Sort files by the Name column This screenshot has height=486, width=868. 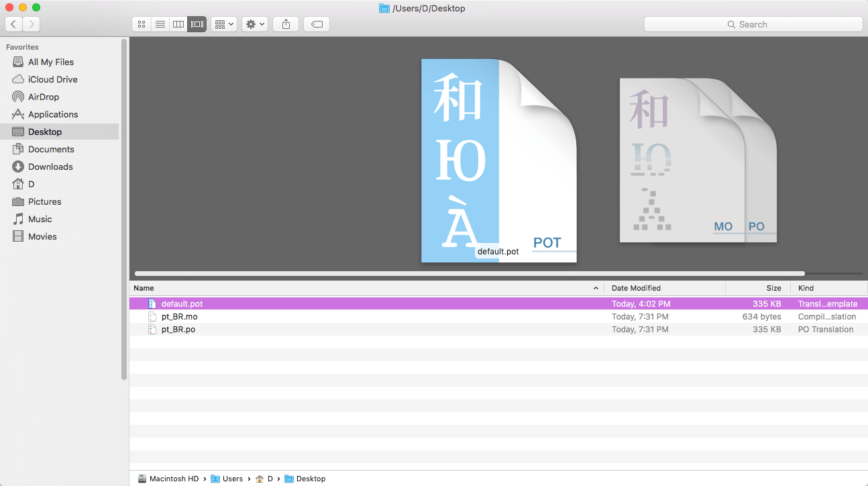pos(362,288)
